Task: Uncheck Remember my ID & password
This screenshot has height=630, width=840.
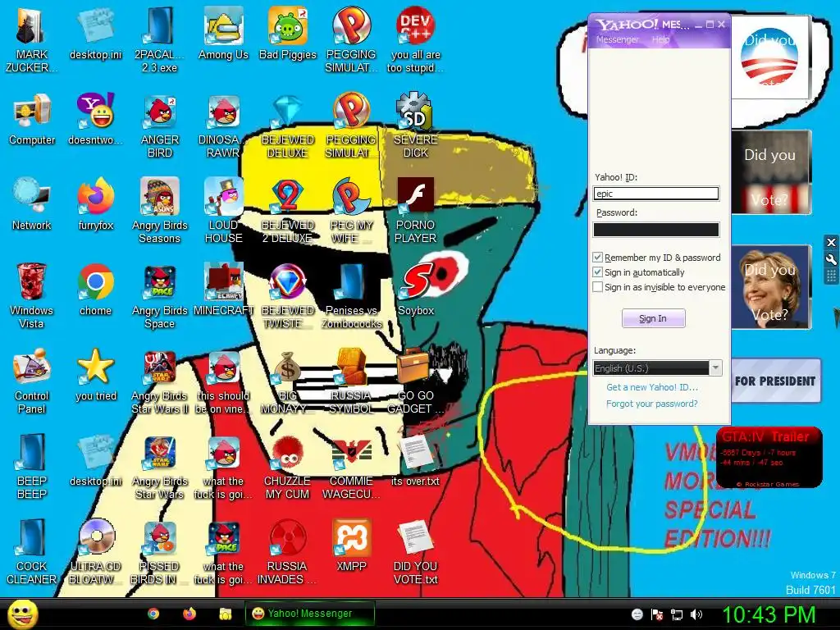Action: point(598,258)
